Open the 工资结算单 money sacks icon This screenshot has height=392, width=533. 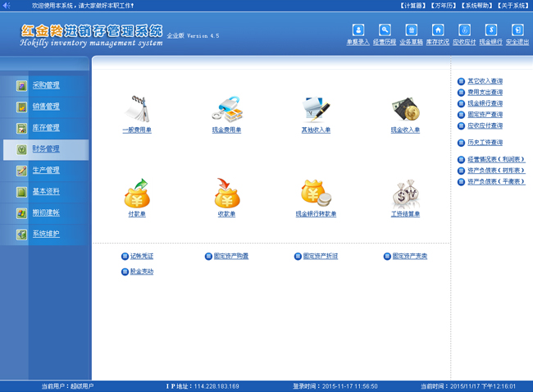pos(405,194)
